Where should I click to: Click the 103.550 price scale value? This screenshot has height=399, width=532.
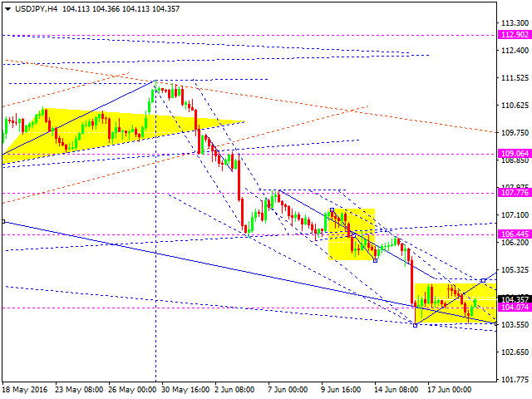pyautogui.click(x=515, y=325)
